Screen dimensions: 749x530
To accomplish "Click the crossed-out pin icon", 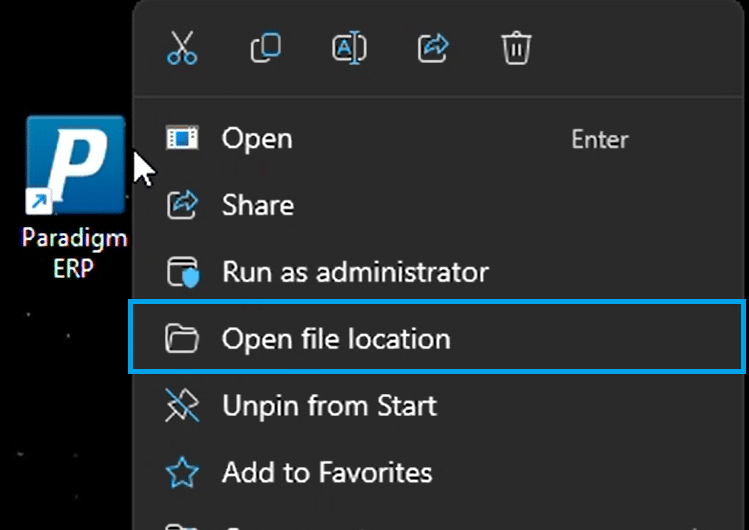I will 182,405.
